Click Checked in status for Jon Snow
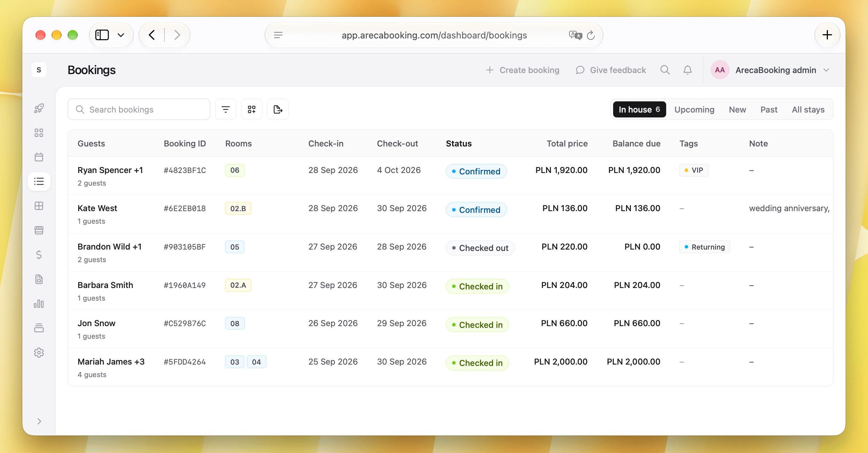Viewport: 868px width, 453px height. (x=477, y=325)
